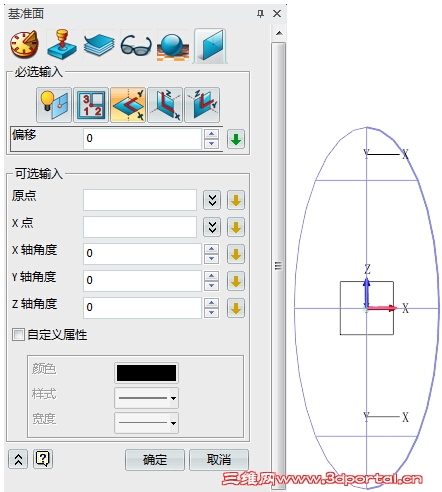Click the blue Z axis arrow in viewport
This screenshot has width=442, height=492.
(x=367, y=293)
